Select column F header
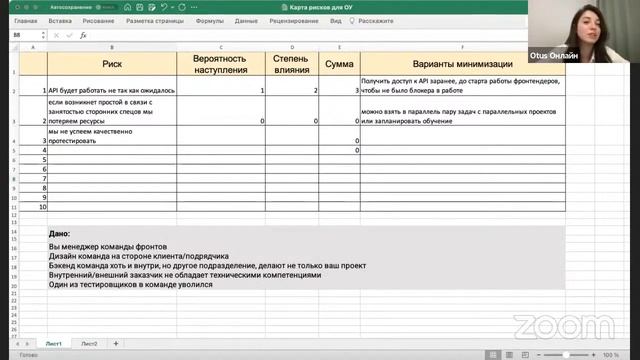Image resolution: width=640 pixels, height=360 pixels. click(x=463, y=47)
